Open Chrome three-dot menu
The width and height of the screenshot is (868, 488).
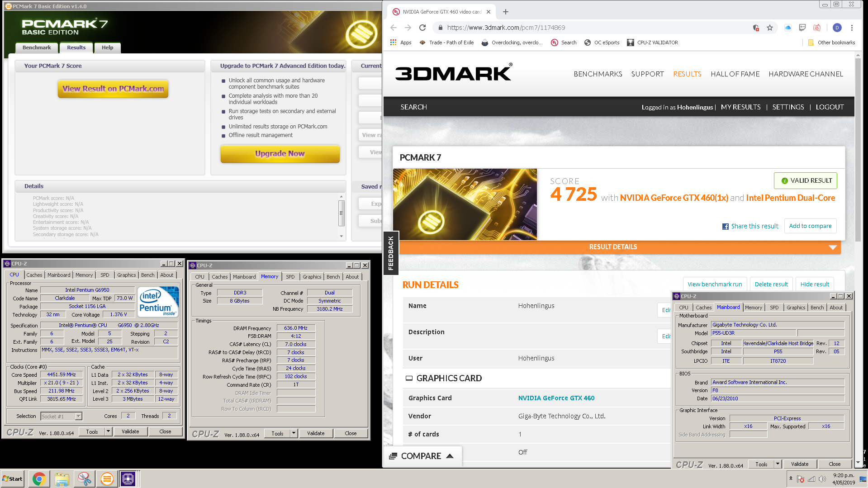pos(852,28)
